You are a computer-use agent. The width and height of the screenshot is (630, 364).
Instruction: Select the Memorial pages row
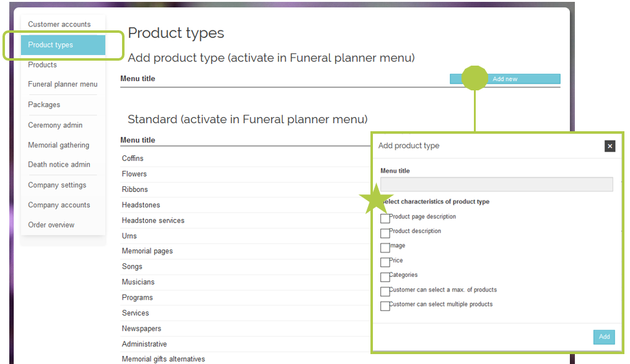(245, 251)
